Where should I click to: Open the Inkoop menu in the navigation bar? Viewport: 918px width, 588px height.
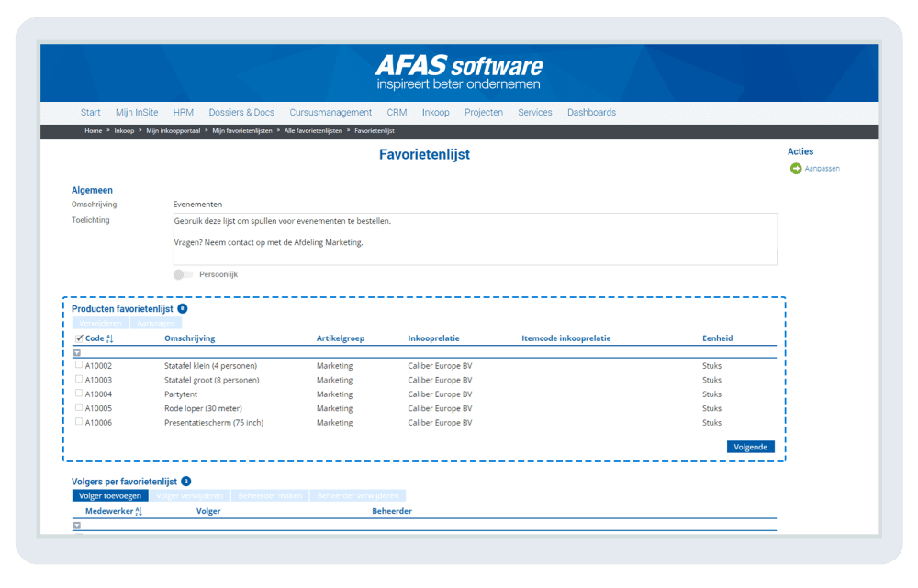[435, 112]
